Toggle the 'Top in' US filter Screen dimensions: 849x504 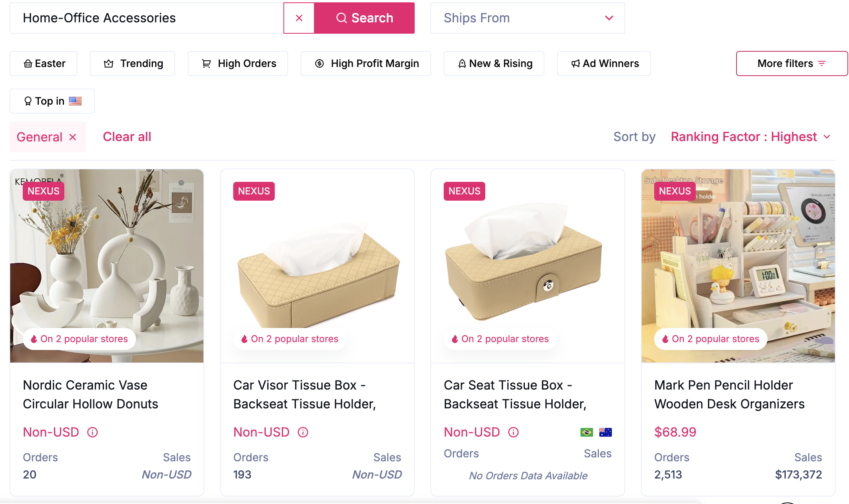click(51, 101)
